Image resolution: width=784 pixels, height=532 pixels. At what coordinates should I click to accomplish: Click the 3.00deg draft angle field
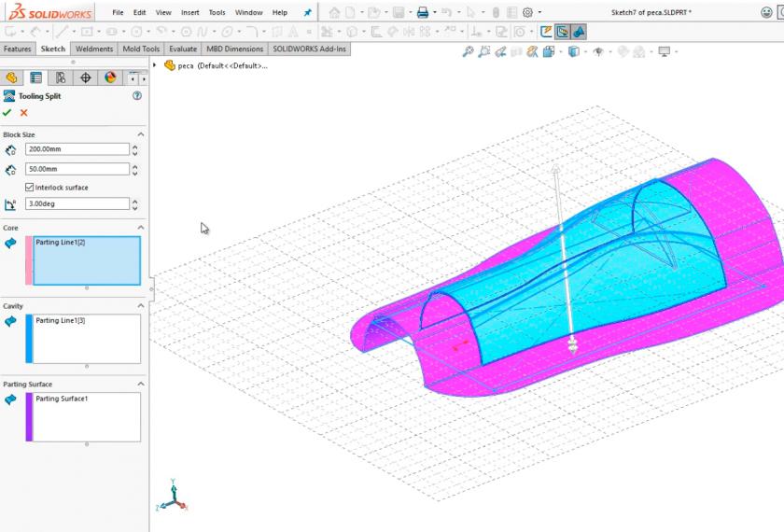click(x=77, y=203)
